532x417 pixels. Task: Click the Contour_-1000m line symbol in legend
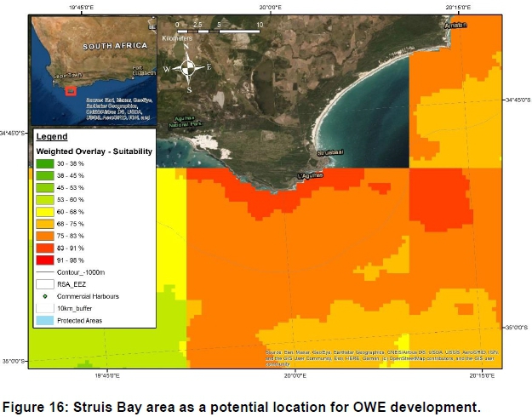45,271
